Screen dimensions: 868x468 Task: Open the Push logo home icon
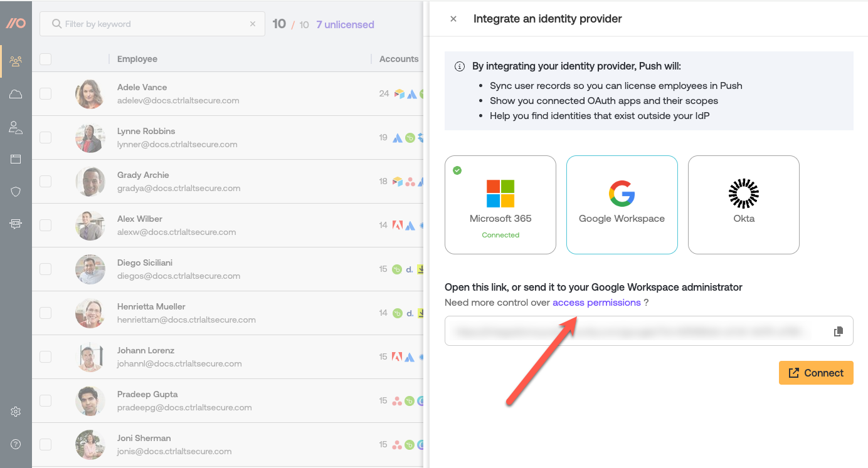coord(16,23)
